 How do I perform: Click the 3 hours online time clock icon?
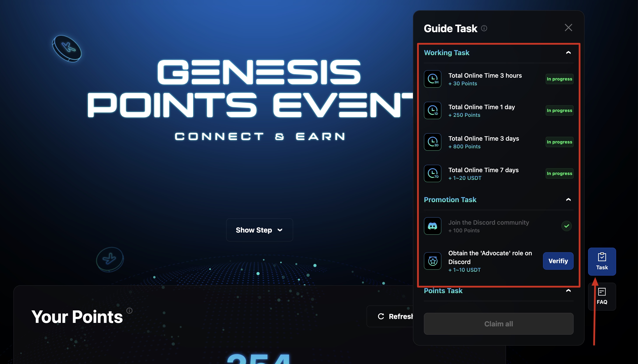click(x=433, y=79)
